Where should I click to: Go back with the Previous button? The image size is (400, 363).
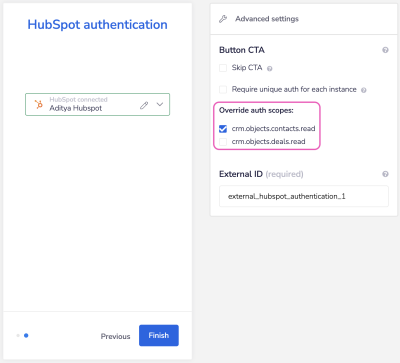pos(115,336)
